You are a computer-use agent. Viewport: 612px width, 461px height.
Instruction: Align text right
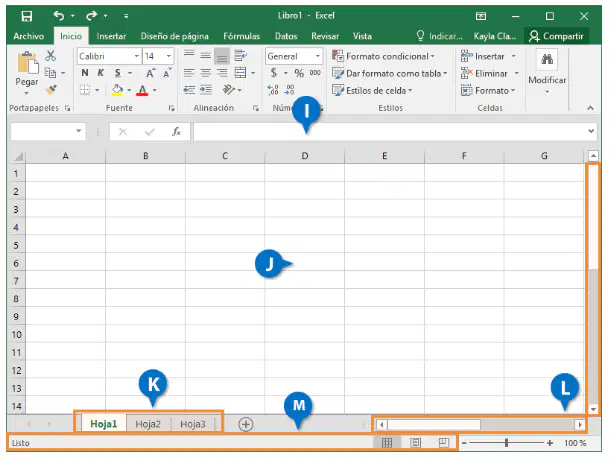(222, 73)
